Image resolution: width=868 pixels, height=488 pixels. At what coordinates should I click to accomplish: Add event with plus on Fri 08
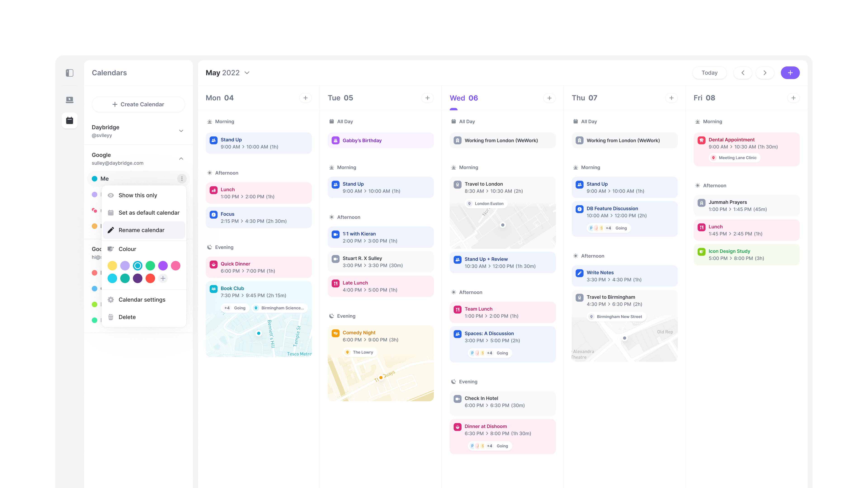pyautogui.click(x=793, y=98)
